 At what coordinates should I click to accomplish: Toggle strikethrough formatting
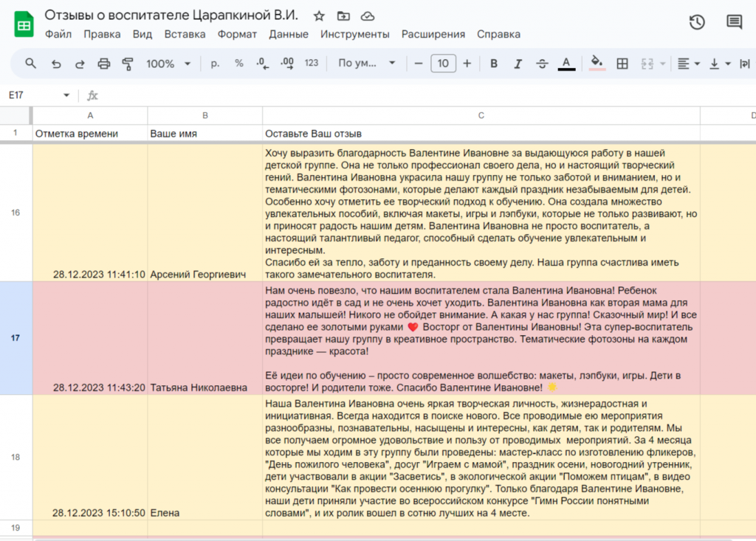(542, 63)
